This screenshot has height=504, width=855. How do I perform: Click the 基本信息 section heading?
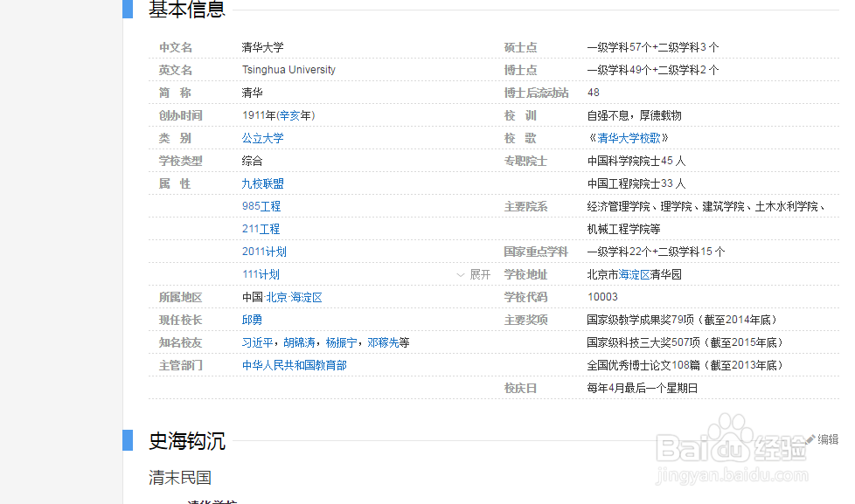coord(187,10)
